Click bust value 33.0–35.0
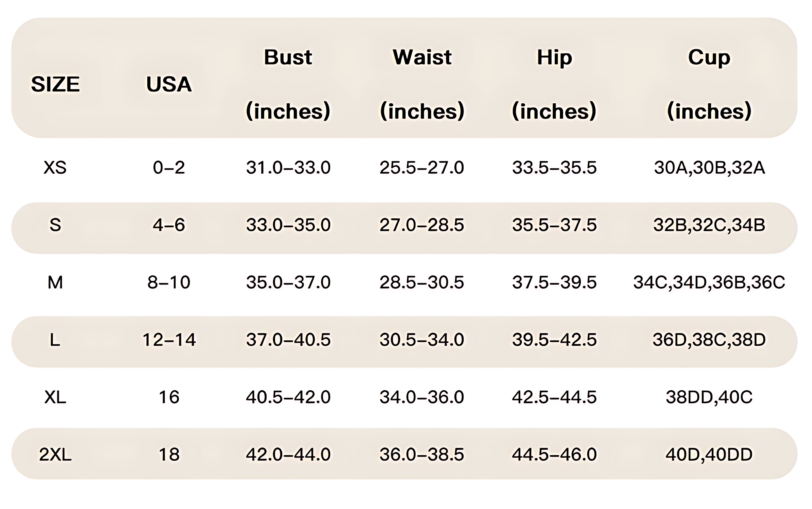 click(288, 225)
